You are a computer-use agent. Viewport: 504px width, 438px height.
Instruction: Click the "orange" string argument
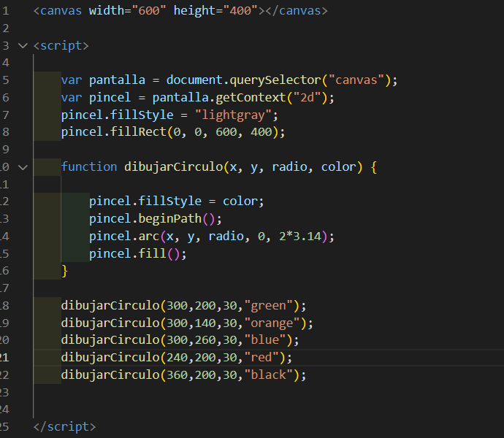(272, 323)
